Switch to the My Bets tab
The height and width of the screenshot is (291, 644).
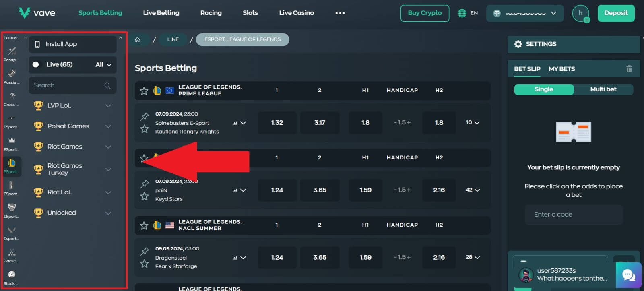tap(561, 69)
